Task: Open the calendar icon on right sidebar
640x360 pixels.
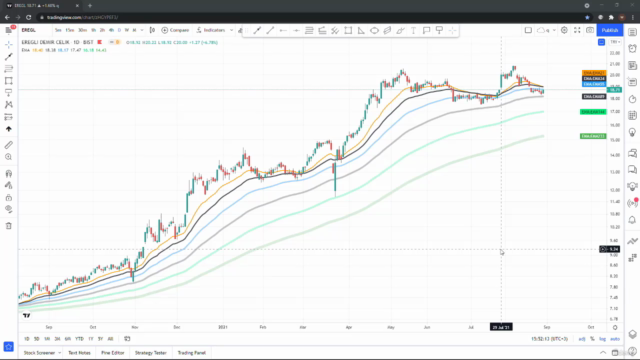Action: click(632, 116)
